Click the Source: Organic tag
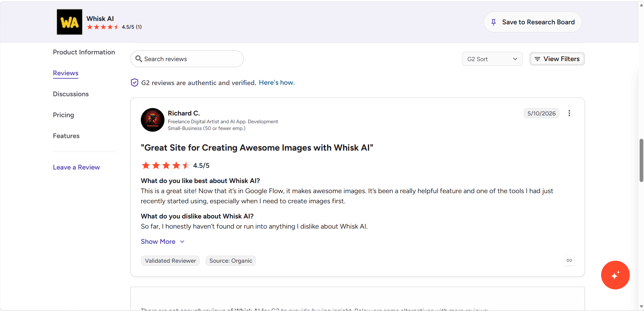The image size is (644, 311). point(231,261)
